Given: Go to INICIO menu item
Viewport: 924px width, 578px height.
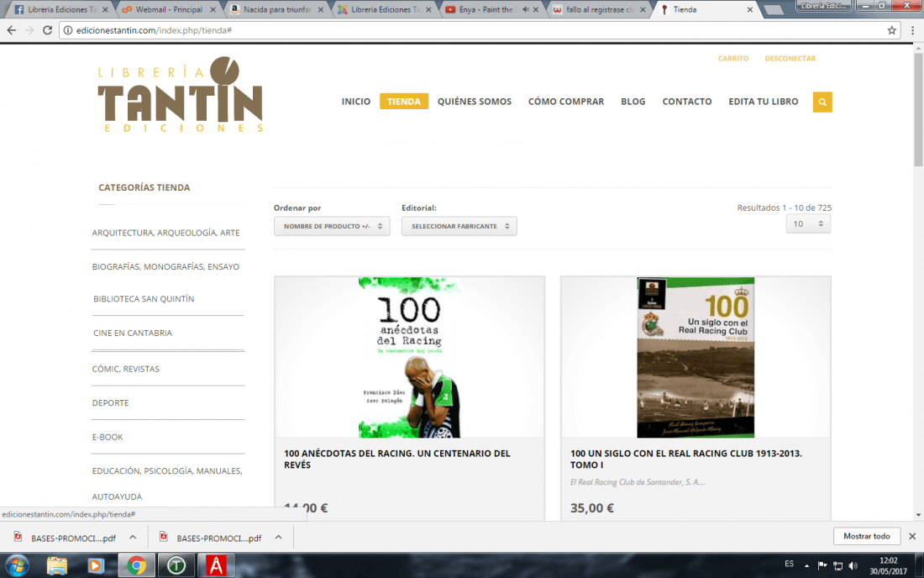Looking at the screenshot, I should [x=356, y=102].
